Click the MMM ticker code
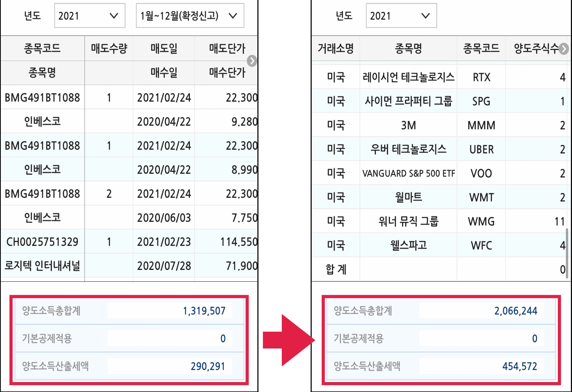 point(481,125)
